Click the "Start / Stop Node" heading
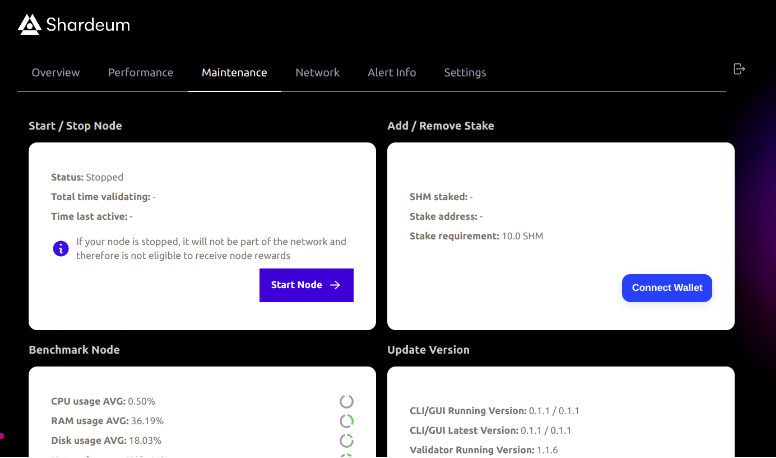This screenshot has height=458, width=776. pos(75,126)
